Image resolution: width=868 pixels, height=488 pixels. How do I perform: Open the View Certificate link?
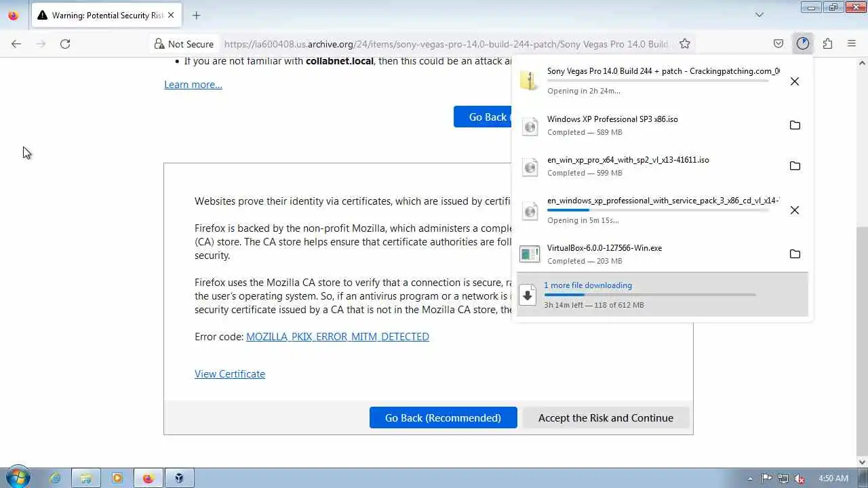coord(230,374)
